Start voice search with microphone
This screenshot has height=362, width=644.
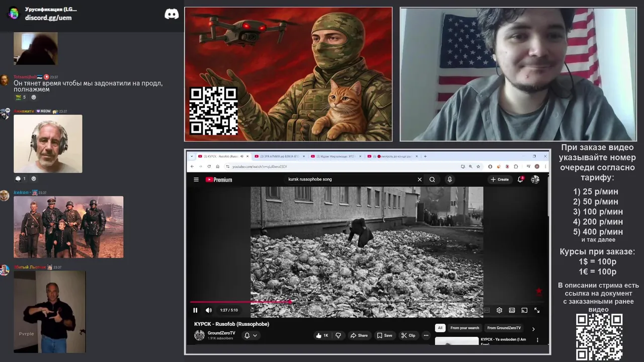(450, 179)
